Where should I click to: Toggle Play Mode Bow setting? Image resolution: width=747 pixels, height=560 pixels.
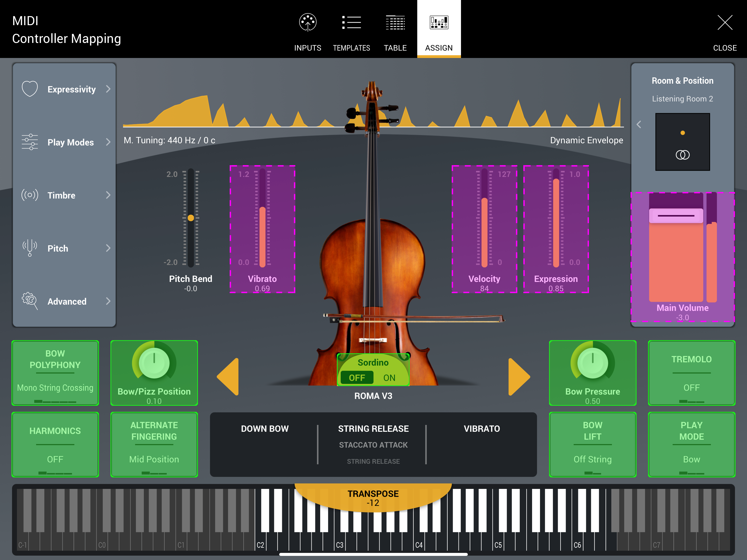coord(691,445)
